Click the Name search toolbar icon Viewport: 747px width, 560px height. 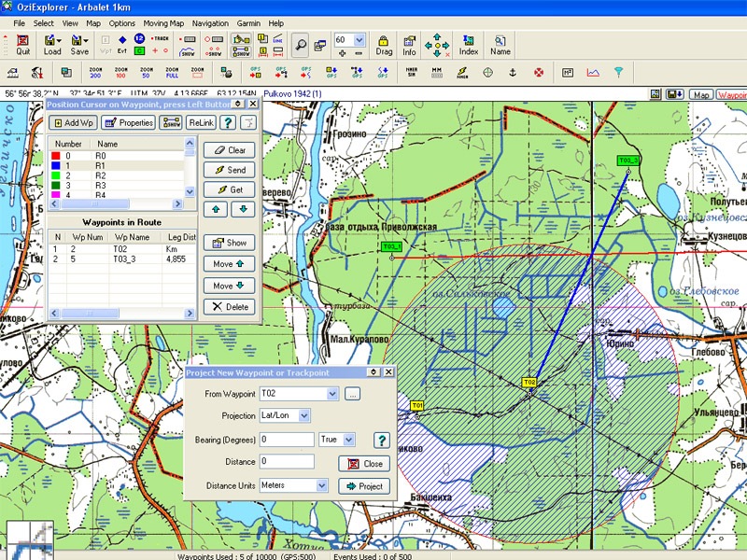500,44
